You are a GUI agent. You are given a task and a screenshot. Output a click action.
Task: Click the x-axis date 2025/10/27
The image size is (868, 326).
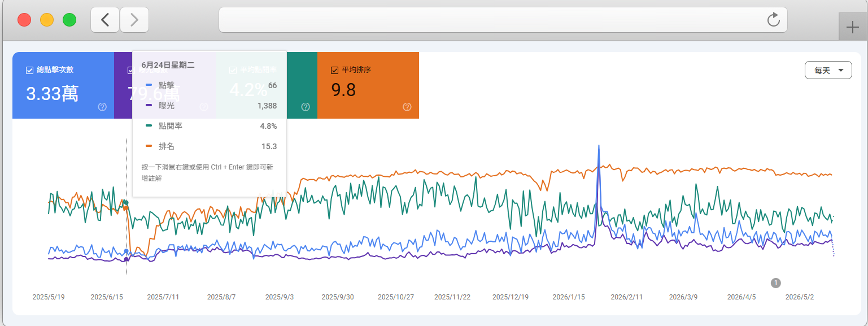tap(396, 297)
